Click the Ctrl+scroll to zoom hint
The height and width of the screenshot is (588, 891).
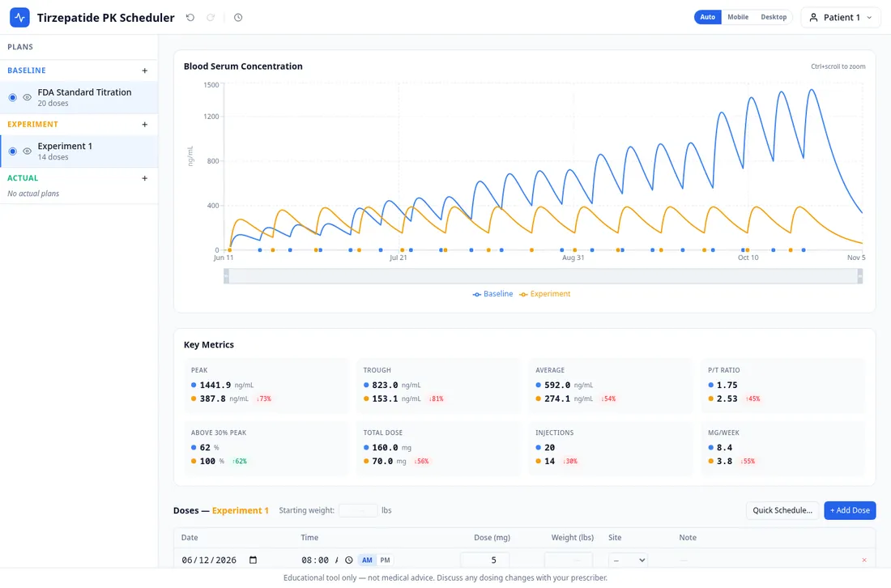[x=838, y=66]
